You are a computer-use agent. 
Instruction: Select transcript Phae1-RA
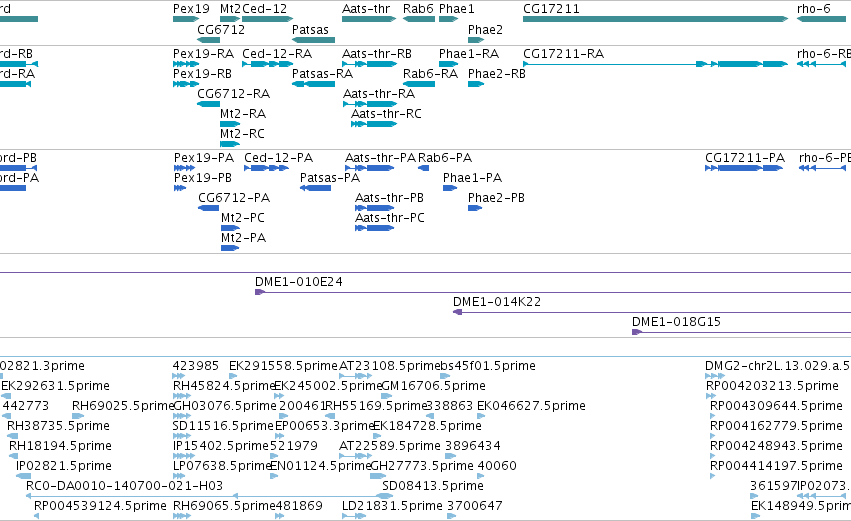[x=449, y=64]
